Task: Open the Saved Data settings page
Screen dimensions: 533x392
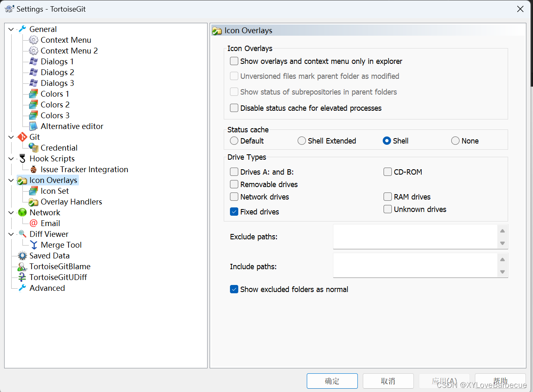Action: point(49,256)
